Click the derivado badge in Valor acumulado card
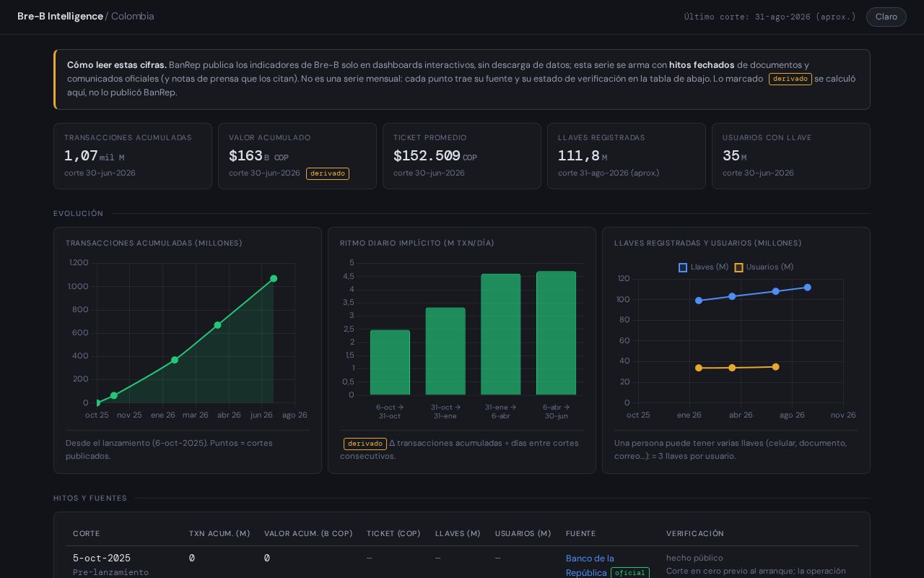The width and height of the screenshot is (924, 578). click(x=328, y=173)
